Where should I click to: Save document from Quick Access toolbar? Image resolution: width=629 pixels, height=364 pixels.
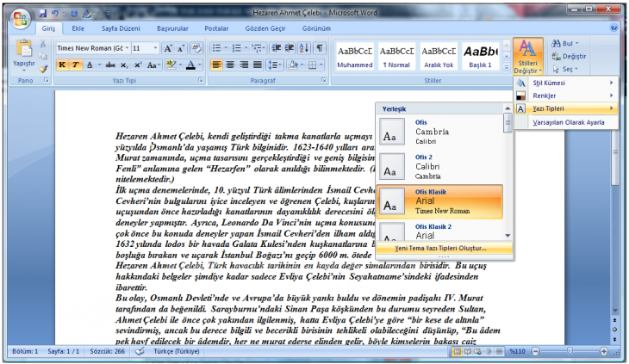pyautogui.click(x=42, y=14)
